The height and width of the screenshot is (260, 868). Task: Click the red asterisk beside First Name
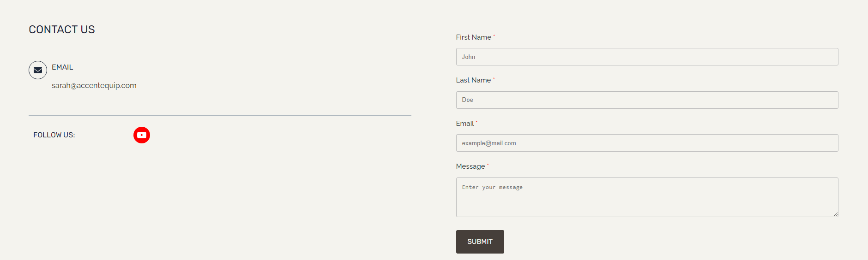pyautogui.click(x=494, y=35)
